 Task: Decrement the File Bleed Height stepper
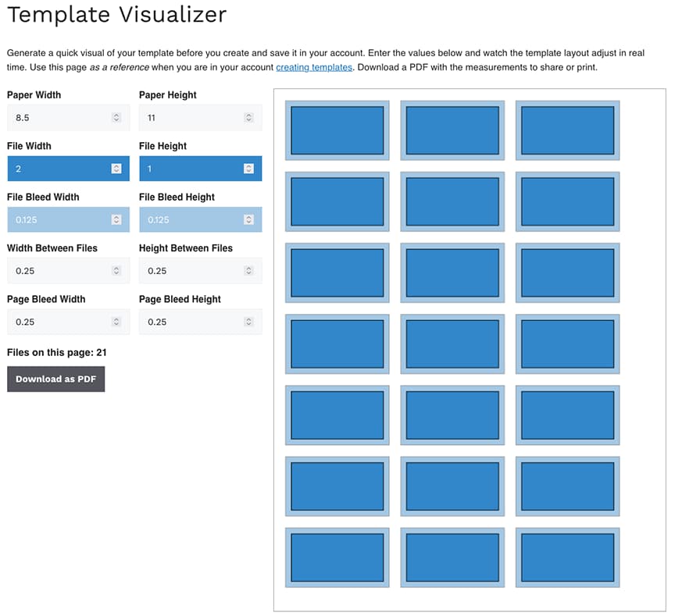250,223
